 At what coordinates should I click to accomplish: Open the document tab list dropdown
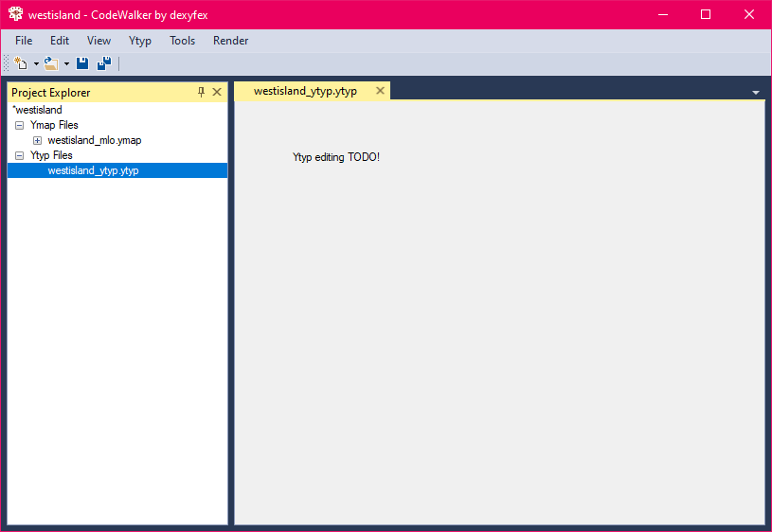point(756,93)
